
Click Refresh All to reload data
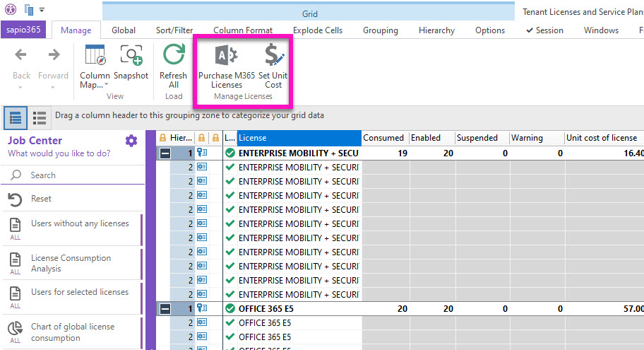pyautogui.click(x=173, y=66)
